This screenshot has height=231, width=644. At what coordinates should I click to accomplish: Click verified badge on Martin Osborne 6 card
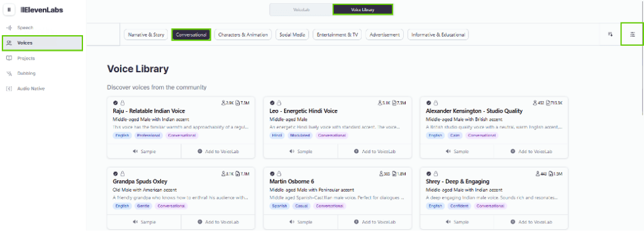(272, 173)
